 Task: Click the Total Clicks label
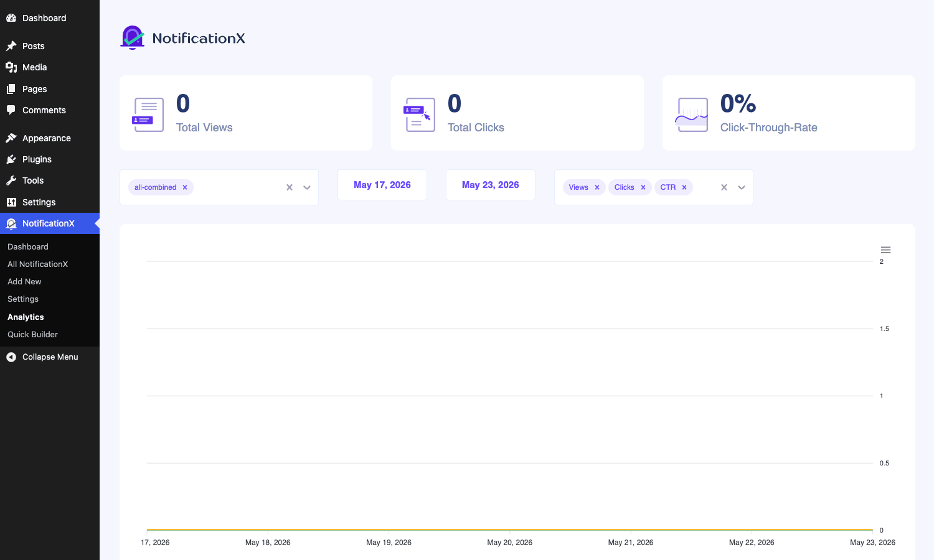476,128
